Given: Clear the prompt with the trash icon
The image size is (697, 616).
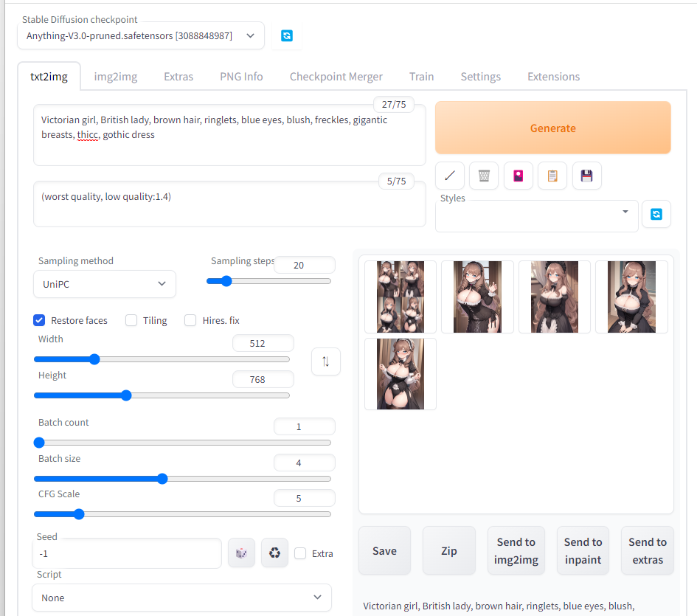Looking at the screenshot, I should click(484, 176).
